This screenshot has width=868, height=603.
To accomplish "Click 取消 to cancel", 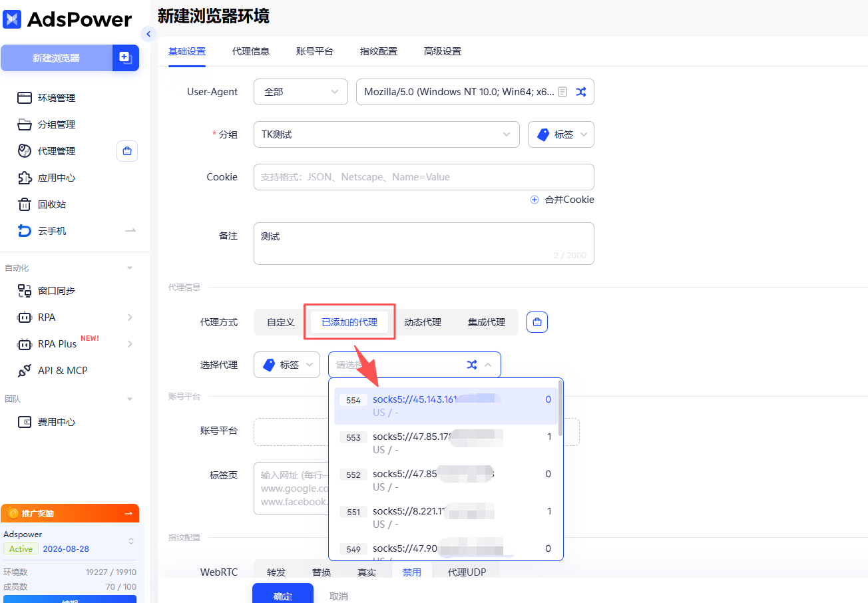I will click(339, 596).
